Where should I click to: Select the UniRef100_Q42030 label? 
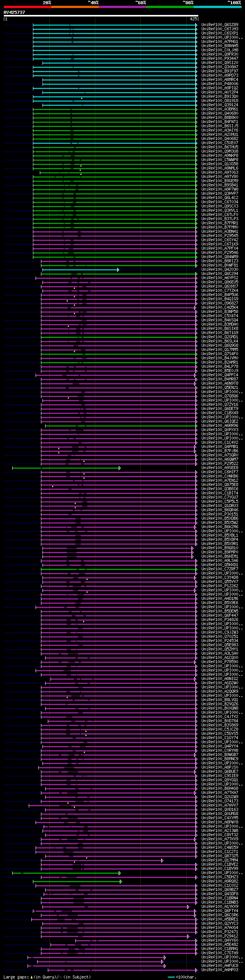220,270
